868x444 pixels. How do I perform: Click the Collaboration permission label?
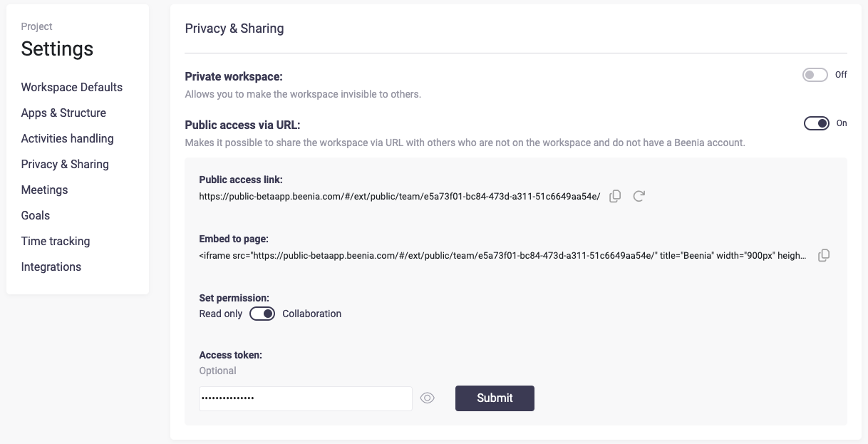(311, 314)
